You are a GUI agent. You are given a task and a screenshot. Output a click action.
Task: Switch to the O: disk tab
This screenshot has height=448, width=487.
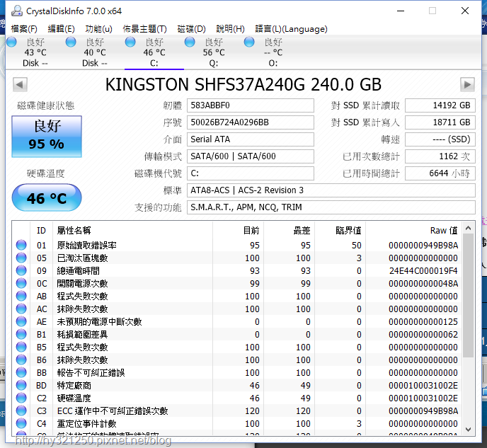[273, 52]
